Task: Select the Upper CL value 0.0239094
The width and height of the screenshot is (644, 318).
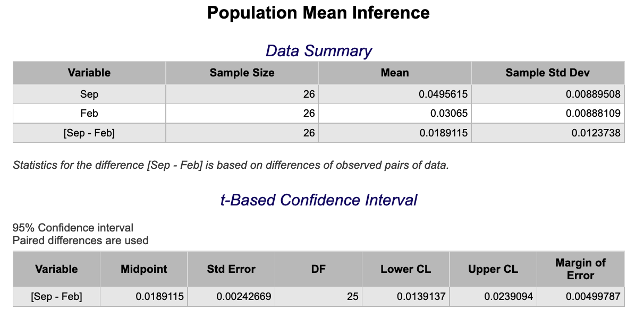Action: pyautogui.click(x=509, y=296)
